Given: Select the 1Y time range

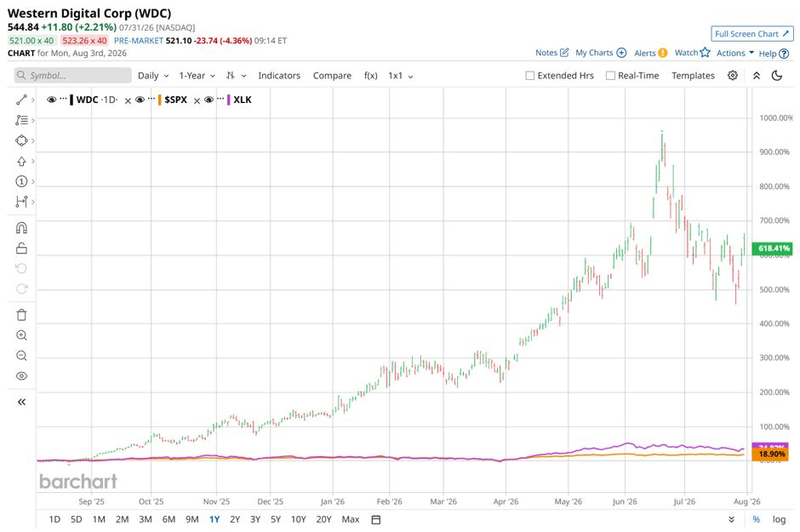Looking at the screenshot, I should click(214, 520).
